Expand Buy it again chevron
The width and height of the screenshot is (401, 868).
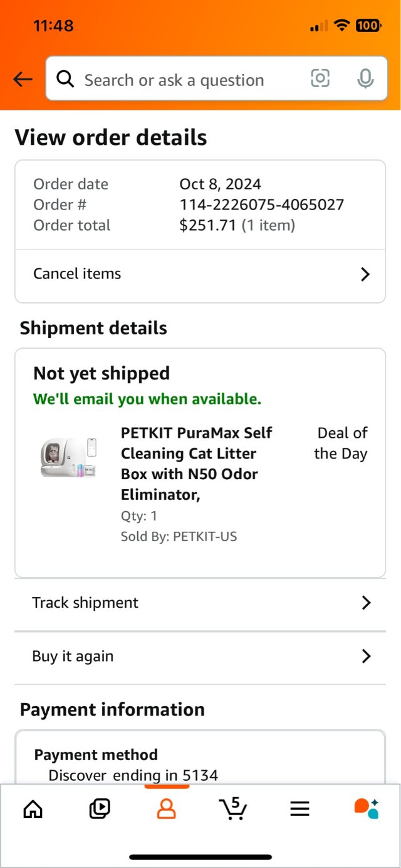pyautogui.click(x=366, y=657)
